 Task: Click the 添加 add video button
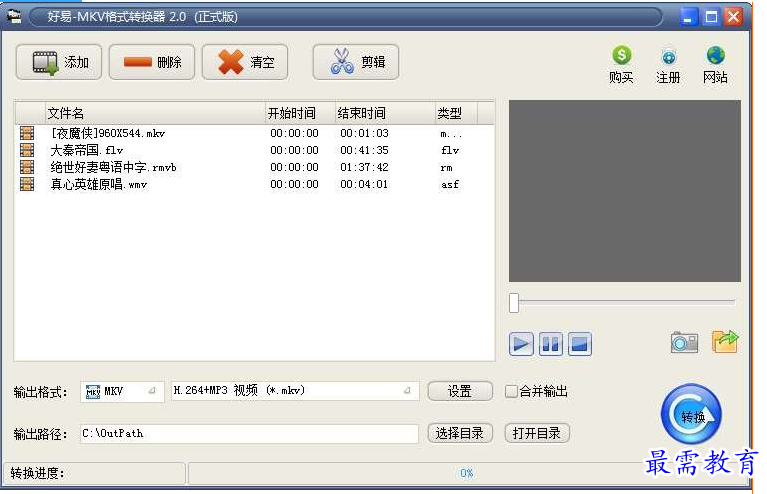[59, 62]
